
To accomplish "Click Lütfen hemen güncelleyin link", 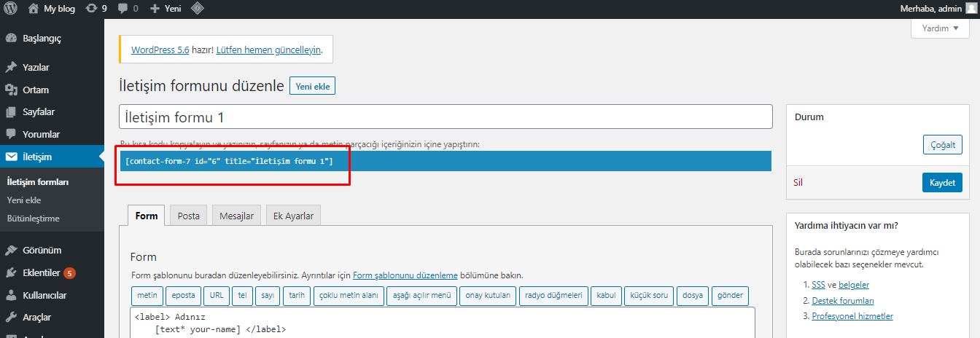I will (x=269, y=50).
